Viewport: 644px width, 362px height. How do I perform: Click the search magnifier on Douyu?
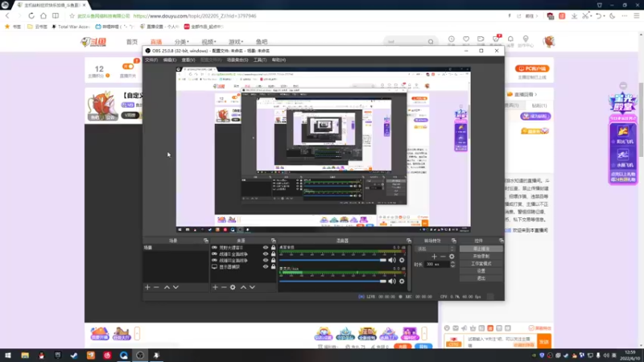coord(431,42)
